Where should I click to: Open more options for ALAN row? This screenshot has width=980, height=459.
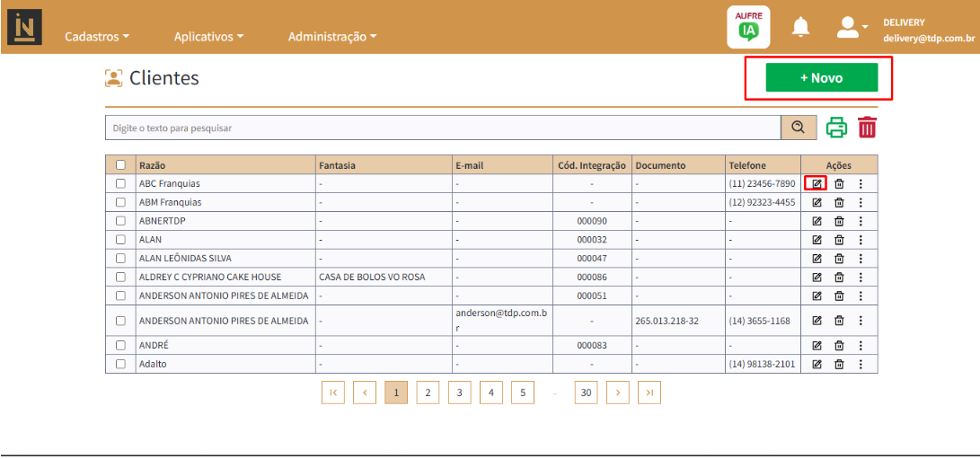coord(861,239)
